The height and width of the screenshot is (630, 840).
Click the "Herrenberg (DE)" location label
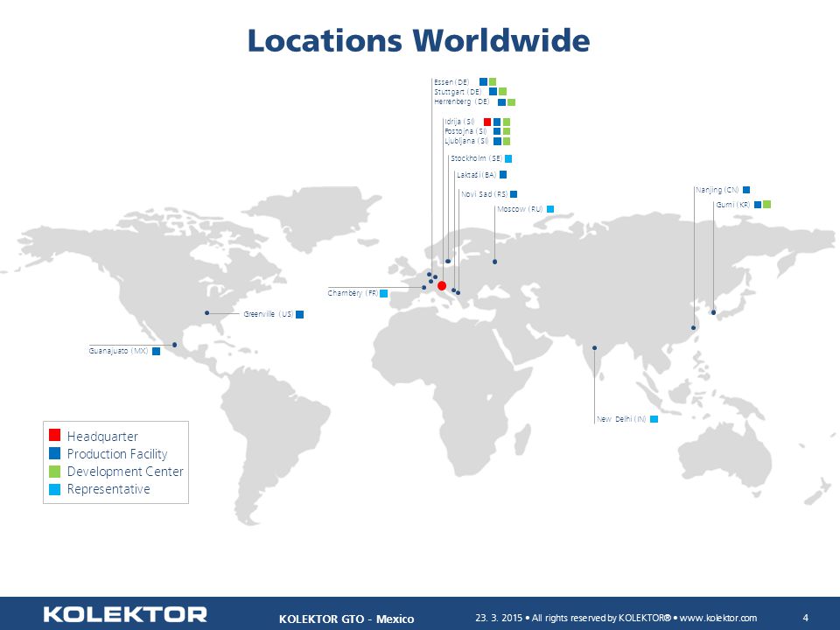point(462,101)
